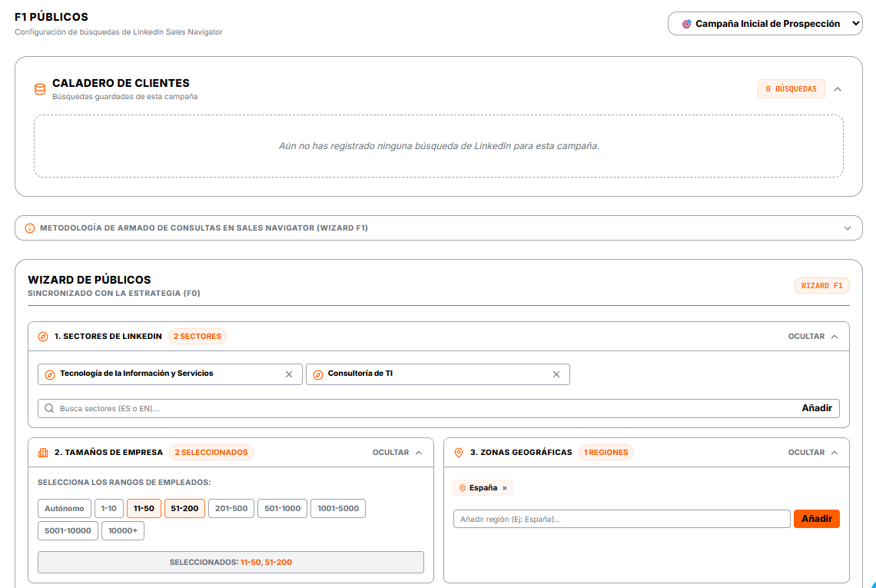Deselect the 51-200 employee range
Screen dimensions: 876x588
185,509
